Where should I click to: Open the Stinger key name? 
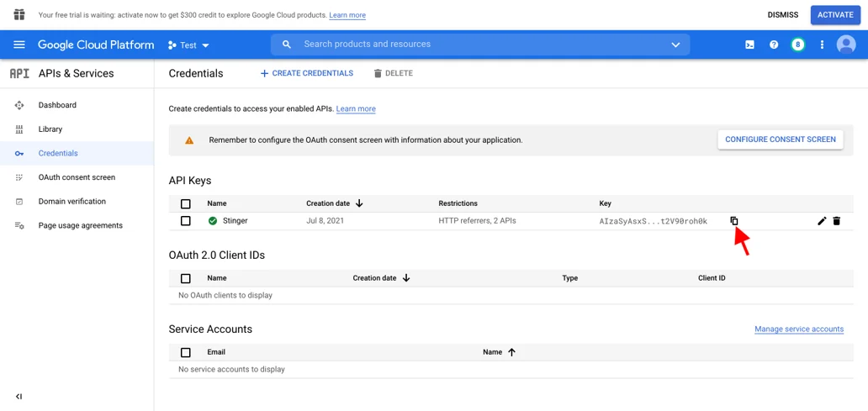236,221
